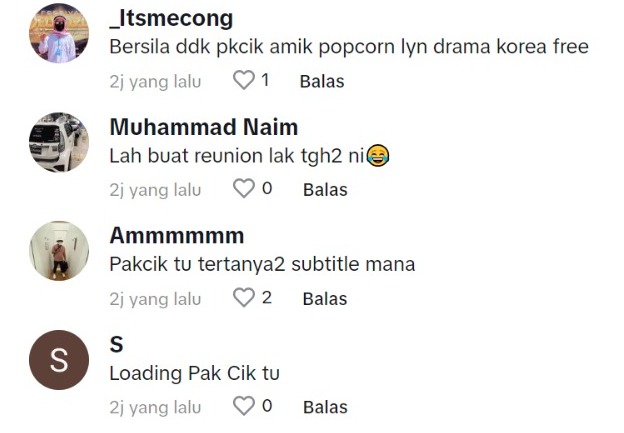Viewport: 624px width, 433px height.
Task: Tap heart on Ammmmmm's subtitle comment
Action: point(244,298)
